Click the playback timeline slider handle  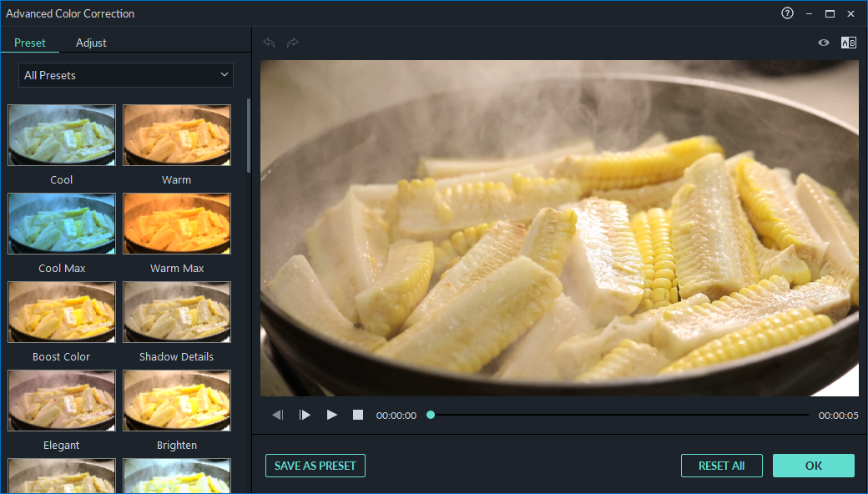click(431, 415)
